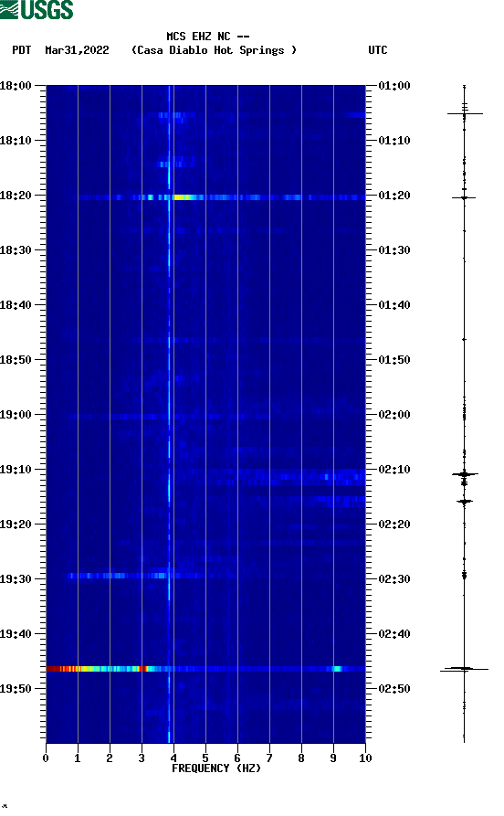This screenshot has height=816, width=504.
Task: Click the seismogram spike near 02:11 UTC
Action: click(465, 474)
